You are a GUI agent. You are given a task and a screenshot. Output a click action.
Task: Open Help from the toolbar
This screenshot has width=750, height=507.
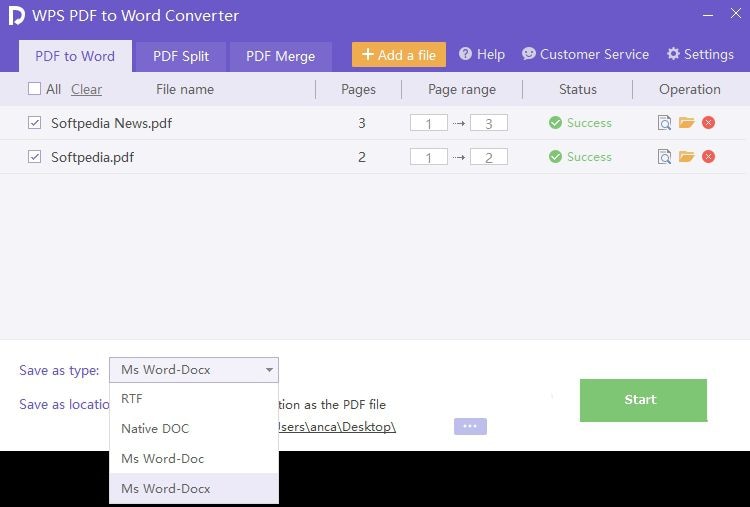[x=481, y=54]
